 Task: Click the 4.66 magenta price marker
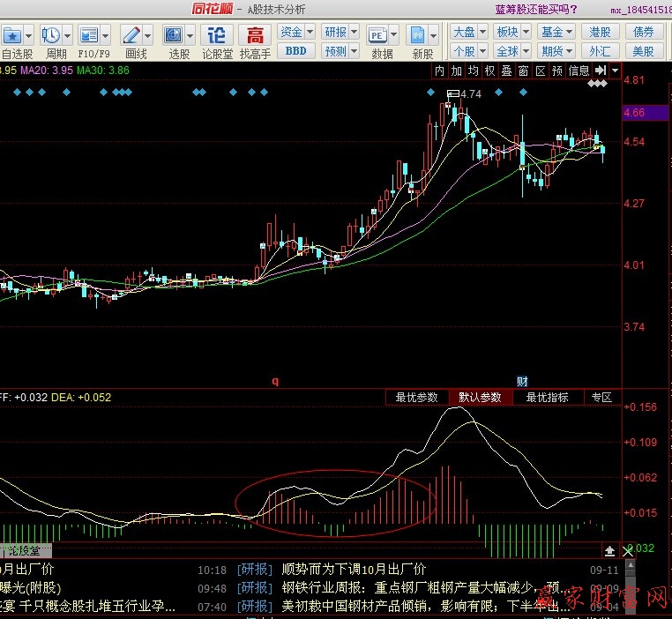(x=635, y=113)
